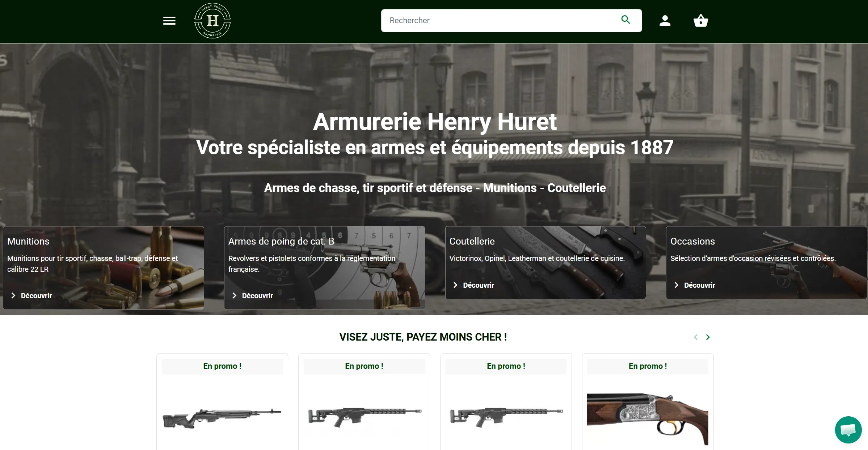
Task: Click chevron arrow in Armes de poing card
Action: [x=235, y=296]
